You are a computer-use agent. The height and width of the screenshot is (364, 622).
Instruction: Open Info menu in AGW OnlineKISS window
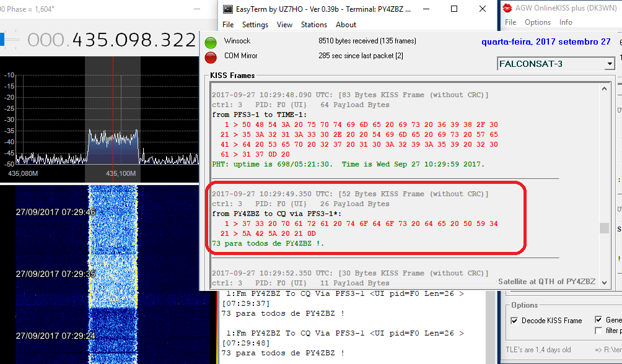coord(566,22)
